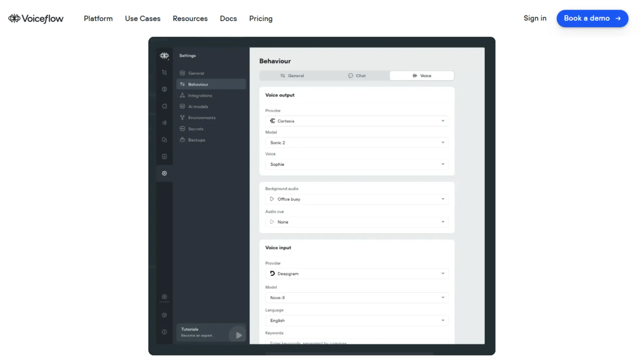Click the Tutorials play button
Screen dimensions: 644x362
239,335
